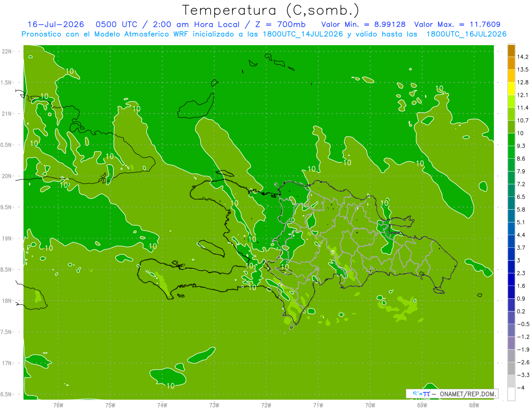The width and height of the screenshot is (532, 411).
Task: Pick the colorbar swatch between 10 and 10.7
Action: tap(511, 127)
